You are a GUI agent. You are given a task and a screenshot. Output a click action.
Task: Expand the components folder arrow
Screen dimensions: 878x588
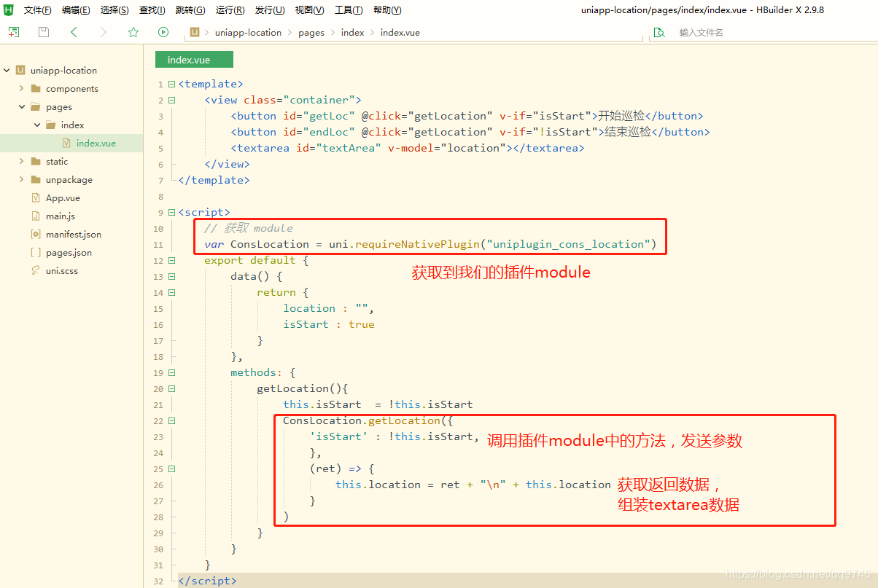click(22, 89)
